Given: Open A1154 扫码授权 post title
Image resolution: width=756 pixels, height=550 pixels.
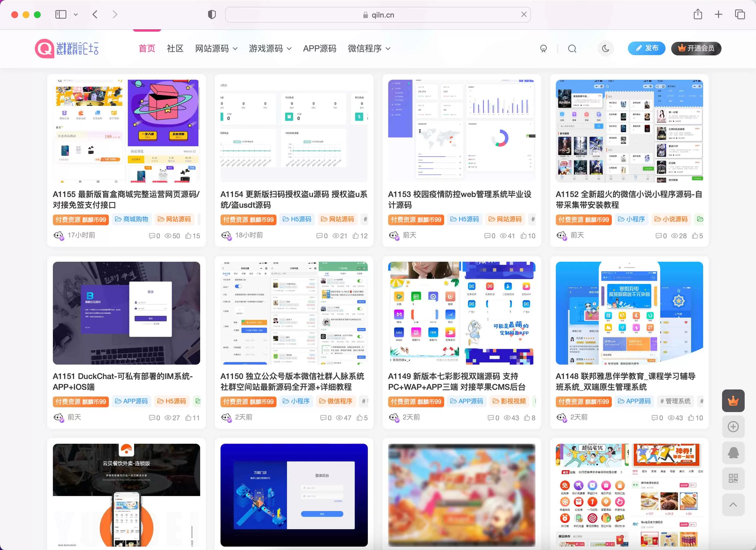Looking at the screenshot, I should pyautogui.click(x=294, y=200).
